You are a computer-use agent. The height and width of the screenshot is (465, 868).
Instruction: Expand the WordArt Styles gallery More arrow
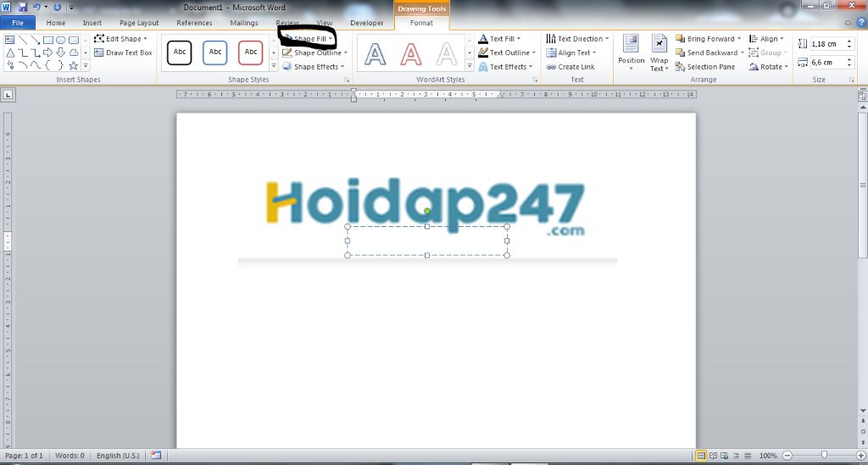(x=470, y=66)
